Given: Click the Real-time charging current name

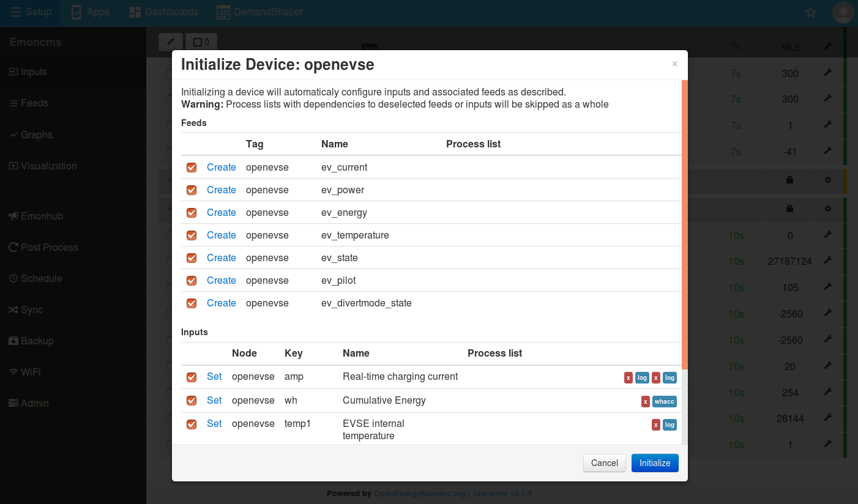Looking at the screenshot, I should pyautogui.click(x=400, y=376).
